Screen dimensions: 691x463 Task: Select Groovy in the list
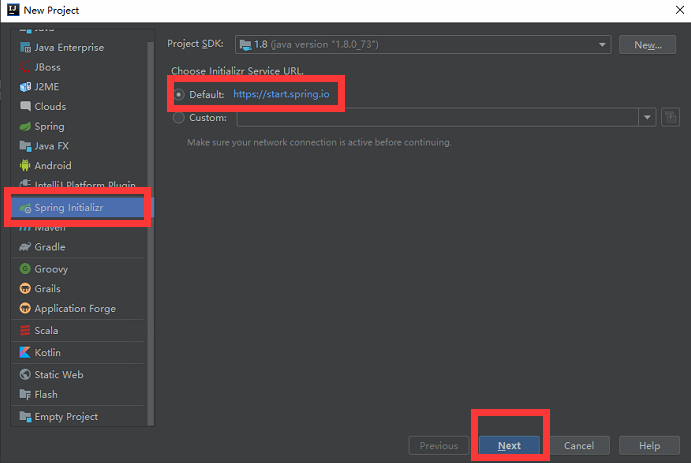click(x=78, y=269)
